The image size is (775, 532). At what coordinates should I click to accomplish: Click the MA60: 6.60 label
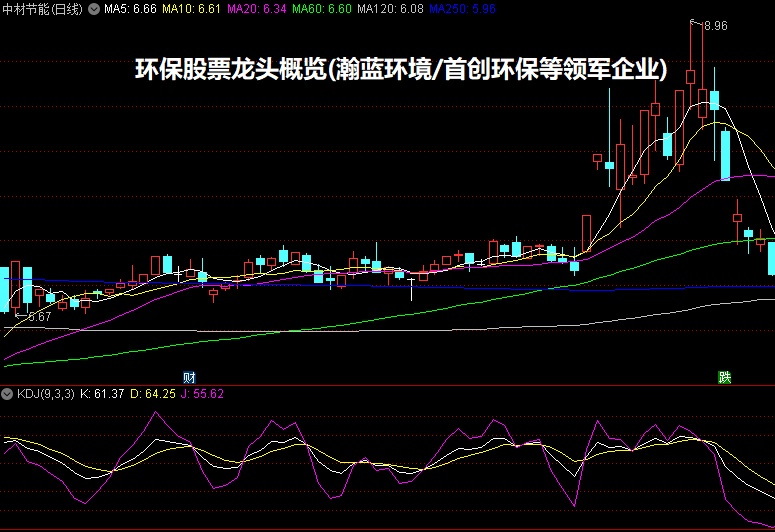322,9
